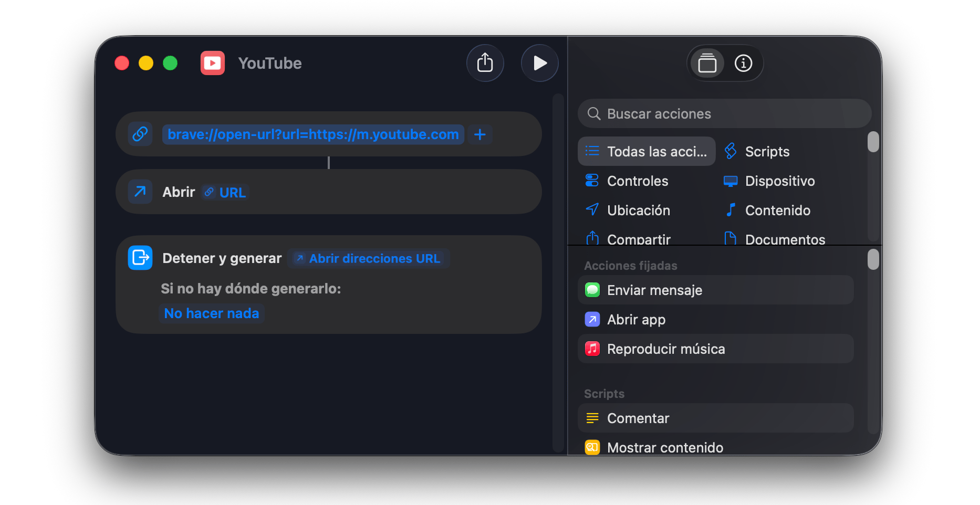
Task: Click the Scripts section header in actions list
Action: click(x=604, y=394)
